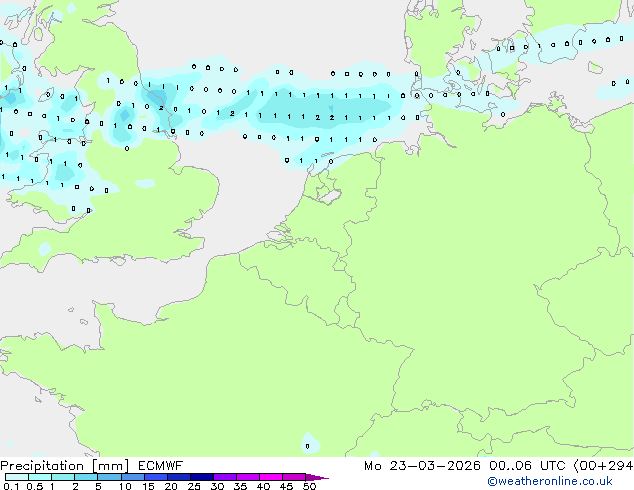Click the '45' legend scale label
Viewport: 634px width, 490px height.
[x=286, y=486]
